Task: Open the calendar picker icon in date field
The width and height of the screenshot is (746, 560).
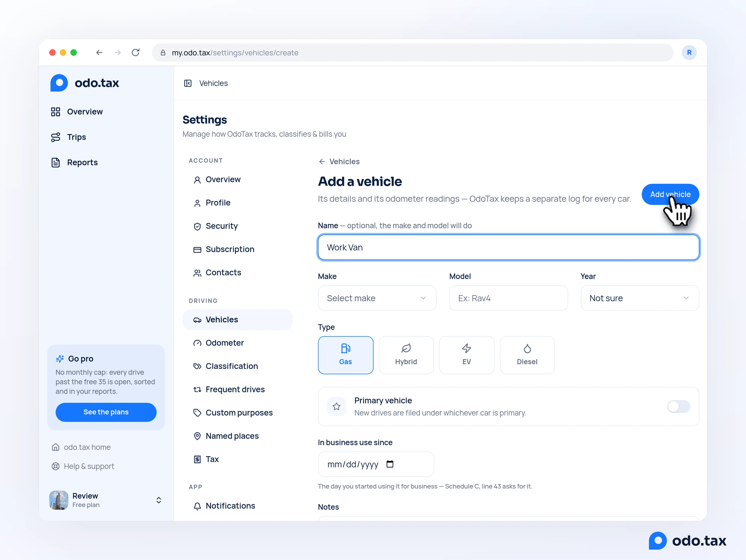Action: click(390, 464)
